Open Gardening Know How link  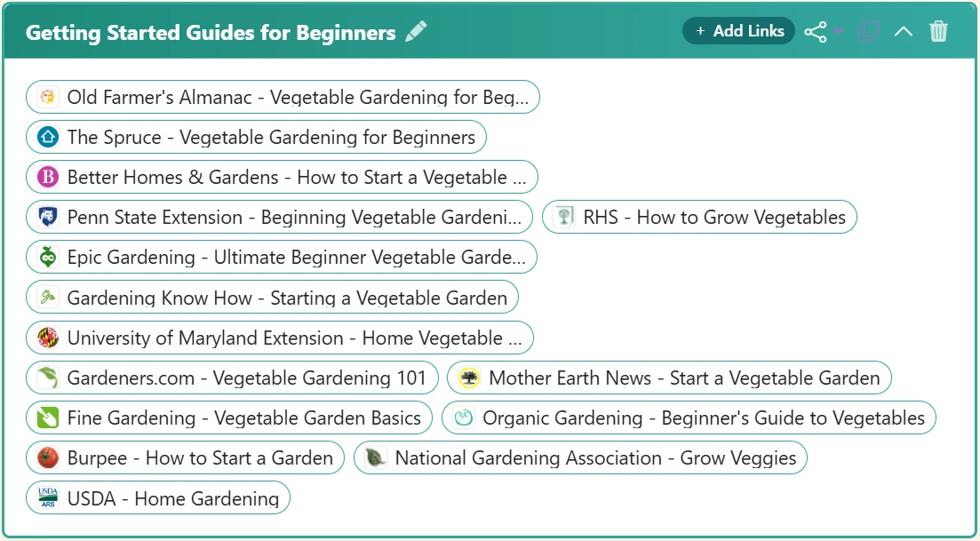[287, 298]
